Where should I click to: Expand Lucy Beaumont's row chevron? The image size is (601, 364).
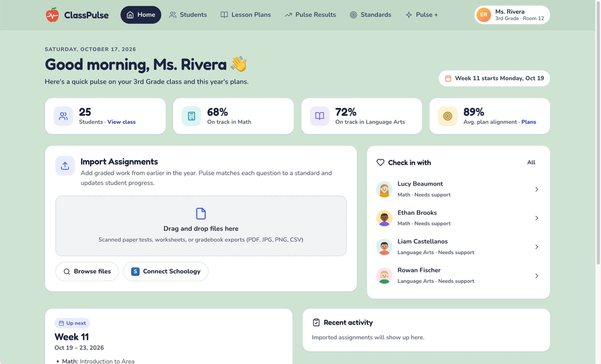537,189
